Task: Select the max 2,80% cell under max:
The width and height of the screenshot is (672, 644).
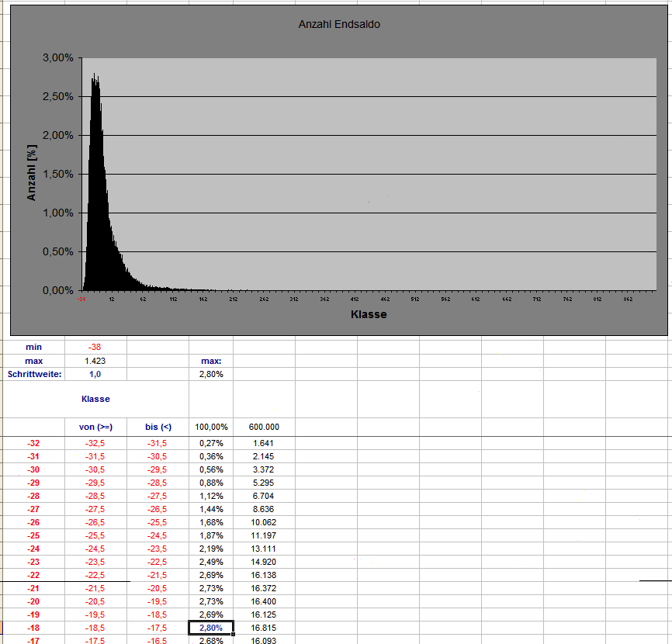Action: point(211,374)
